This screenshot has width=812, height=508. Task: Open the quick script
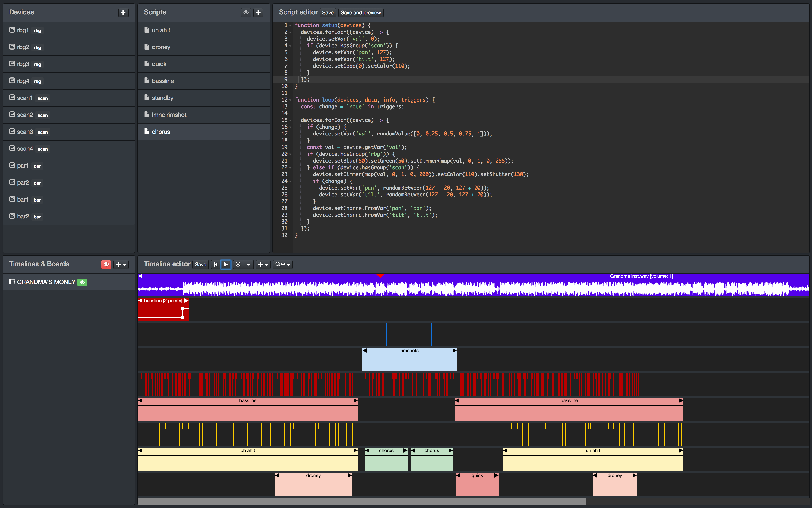[204, 64]
